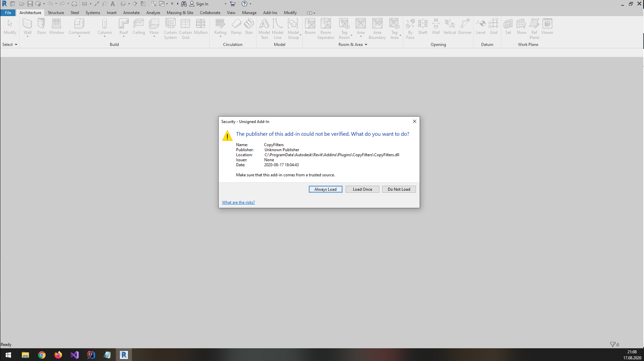
Task: Select the Door tool
Action: [x=42, y=27]
